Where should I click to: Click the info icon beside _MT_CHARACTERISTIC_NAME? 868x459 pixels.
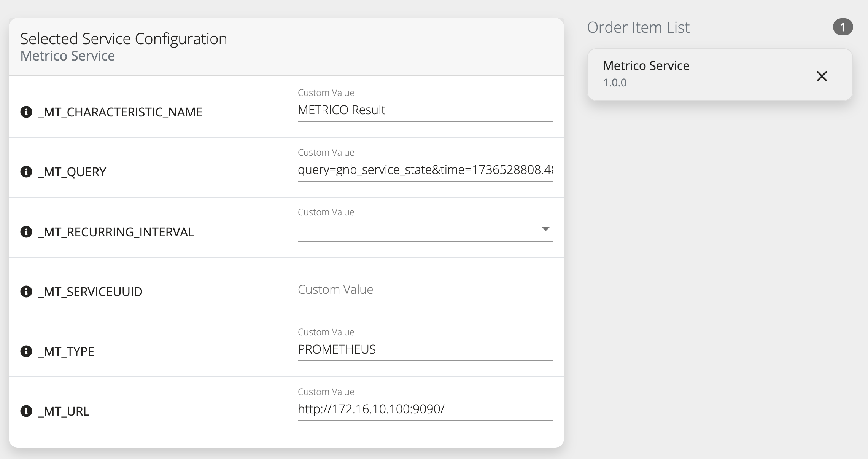26,112
